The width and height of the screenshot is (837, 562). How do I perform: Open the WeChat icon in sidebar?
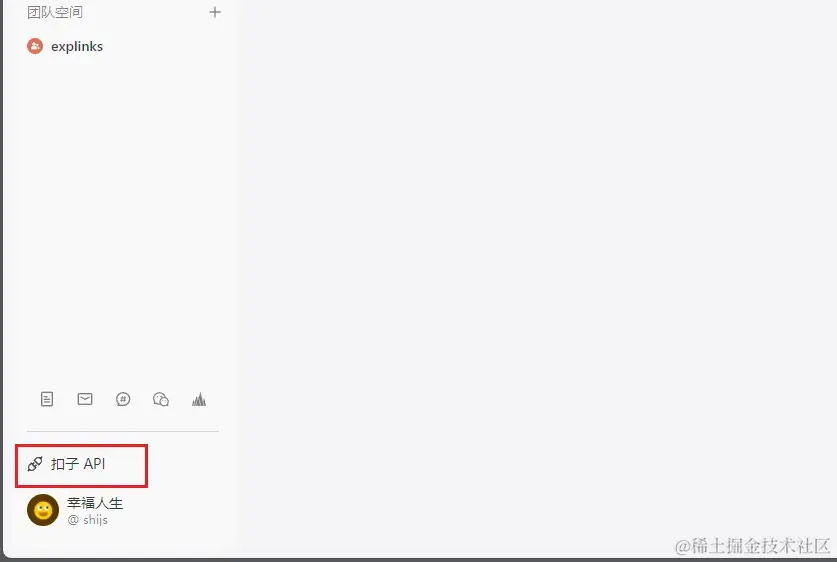click(161, 399)
